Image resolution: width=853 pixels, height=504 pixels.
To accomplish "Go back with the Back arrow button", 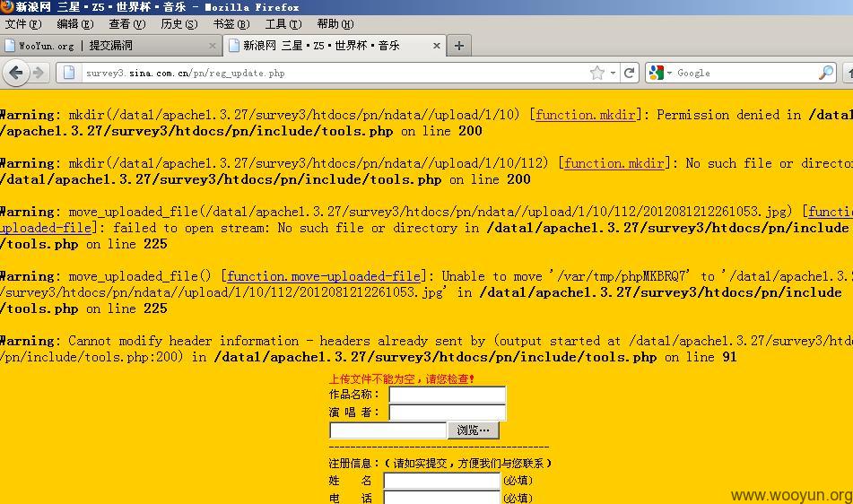I will (16, 73).
